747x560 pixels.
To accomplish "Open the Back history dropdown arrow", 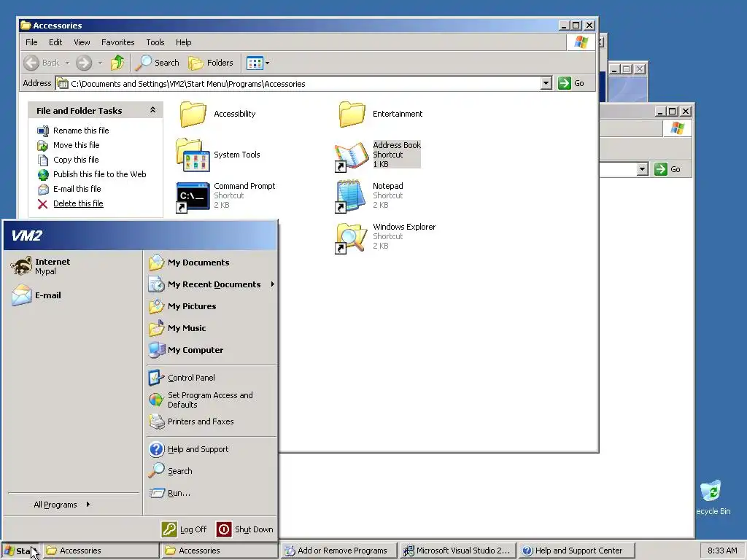I will click(67, 63).
